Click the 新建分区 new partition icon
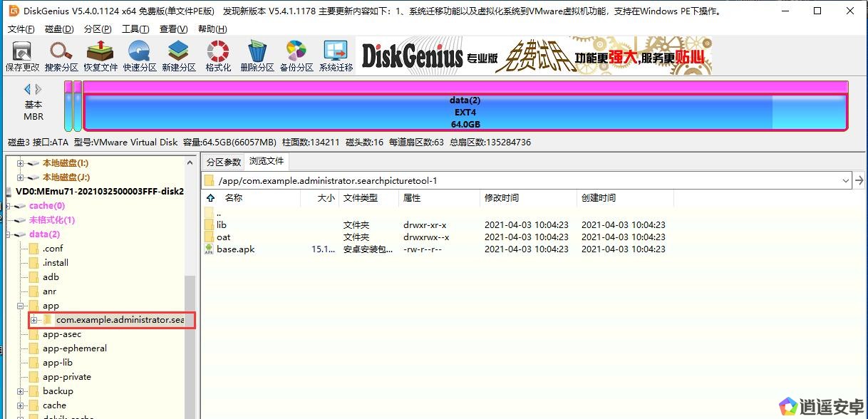This screenshot has height=419, width=868. click(178, 56)
